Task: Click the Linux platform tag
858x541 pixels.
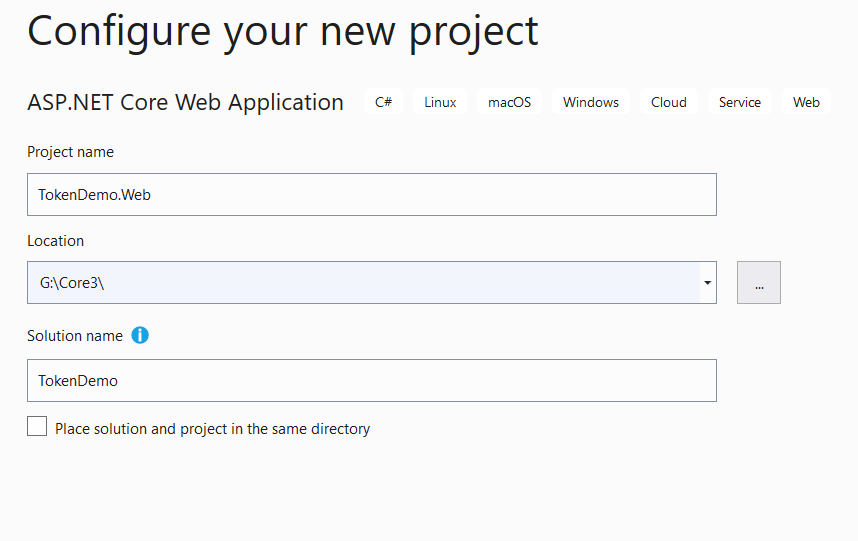Action: tap(440, 102)
